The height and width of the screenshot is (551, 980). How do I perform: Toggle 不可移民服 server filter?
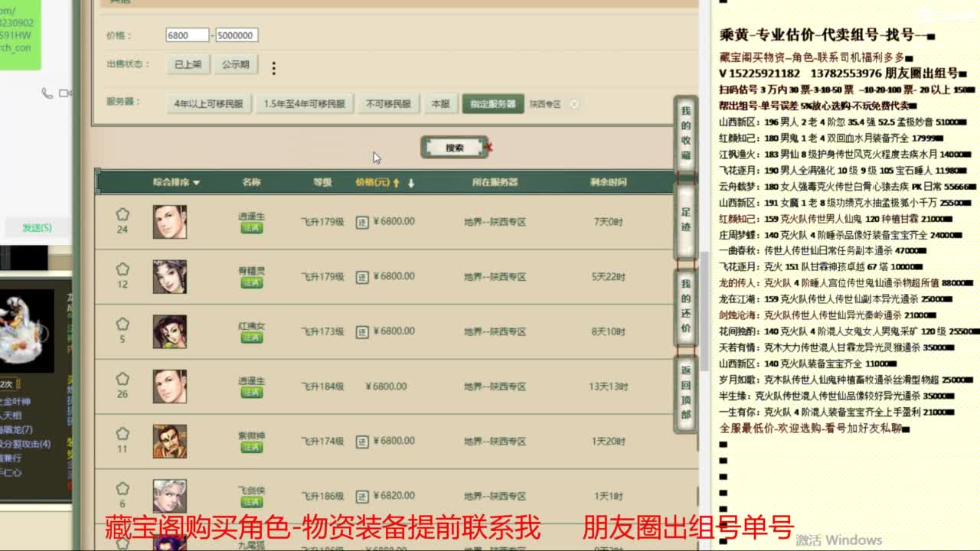click(x=388, y=104)
